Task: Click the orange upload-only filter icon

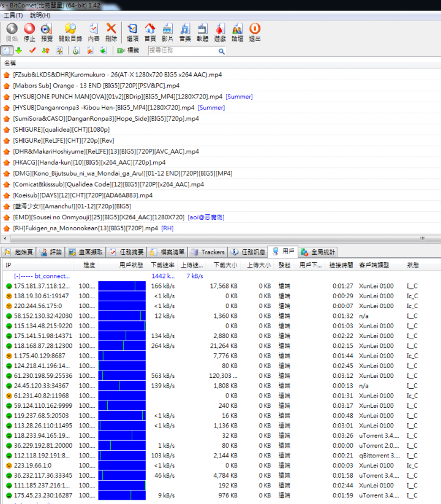Action: pos(89,50)
